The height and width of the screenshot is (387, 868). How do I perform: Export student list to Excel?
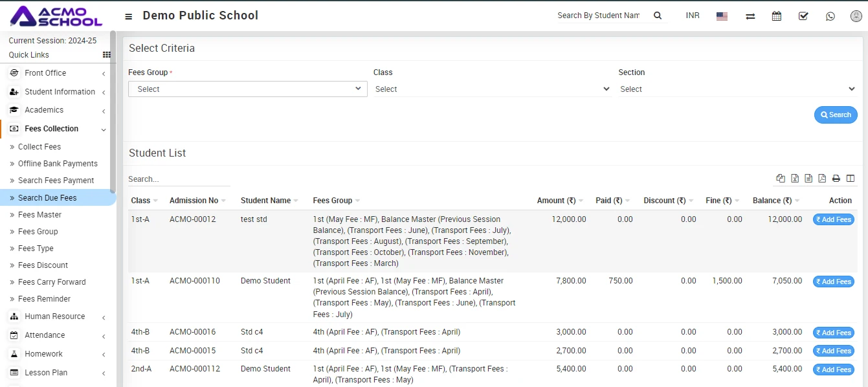795,179
